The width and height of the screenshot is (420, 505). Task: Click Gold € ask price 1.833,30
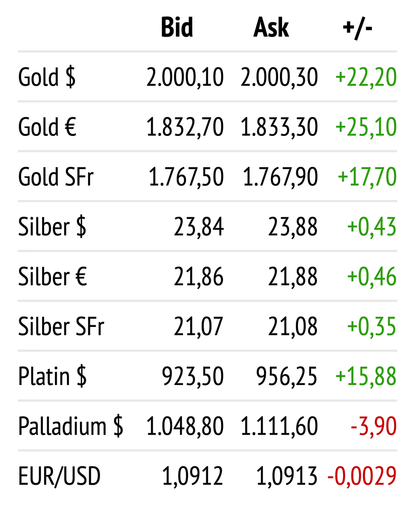click(x=279, y=127)
